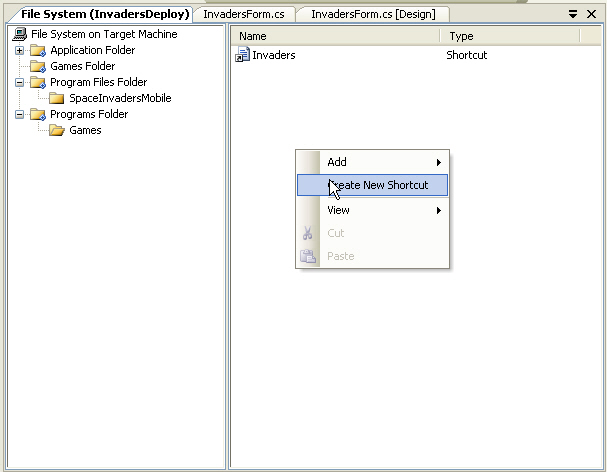Click the Program Files Folder icon

[38, 82]
